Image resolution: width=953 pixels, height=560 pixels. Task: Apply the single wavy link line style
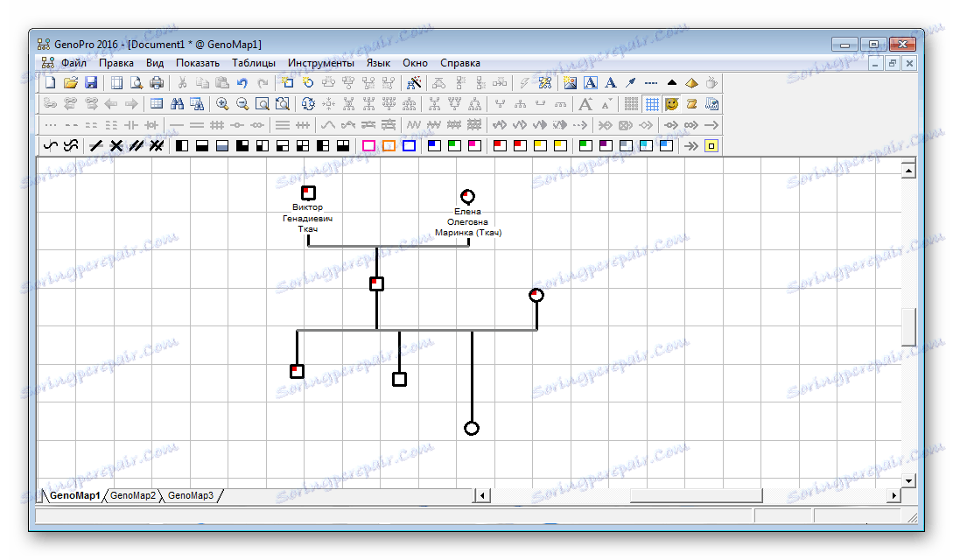click(x=51, y=146)
